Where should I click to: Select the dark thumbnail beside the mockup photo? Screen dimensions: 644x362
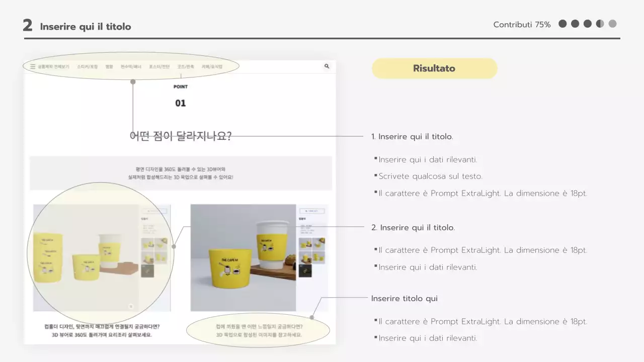tap(305, 270)
